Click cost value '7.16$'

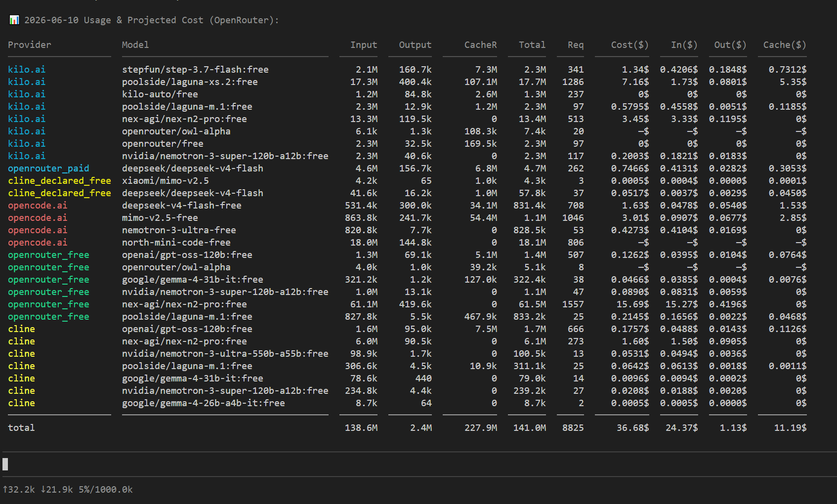tap(635, 82)
